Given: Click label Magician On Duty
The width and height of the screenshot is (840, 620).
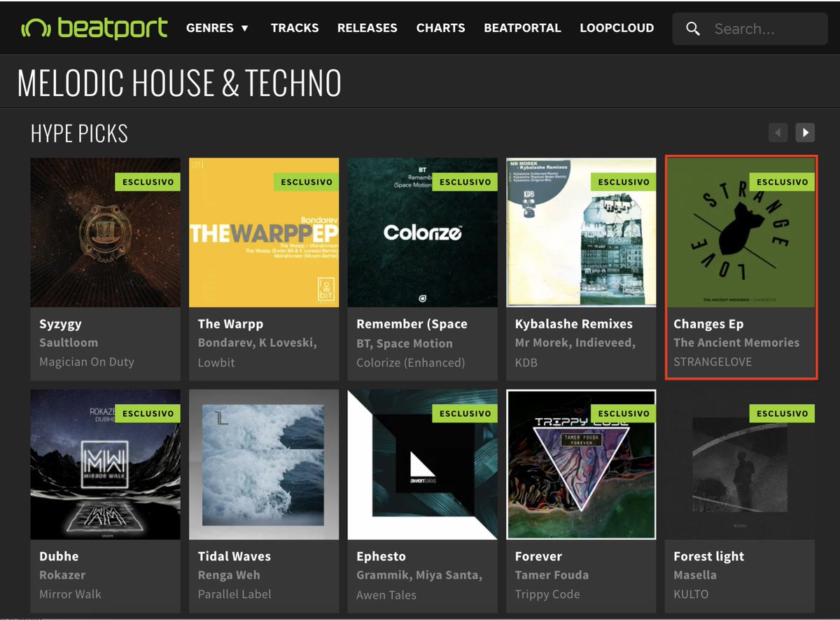Looking at the screenshot, I should pyautogui.click(x=87, y=362).
